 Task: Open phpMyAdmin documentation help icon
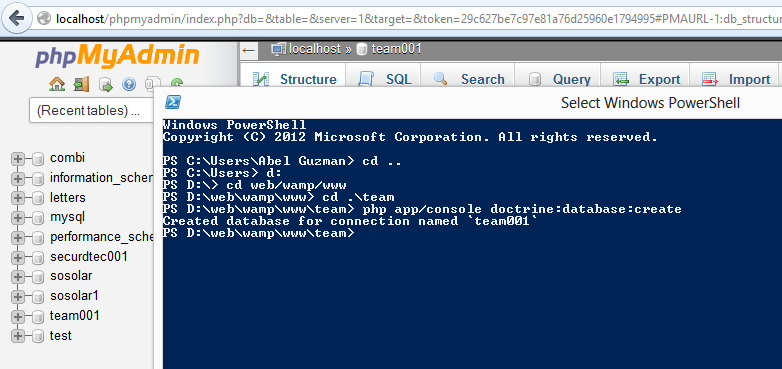click(129, 85)
